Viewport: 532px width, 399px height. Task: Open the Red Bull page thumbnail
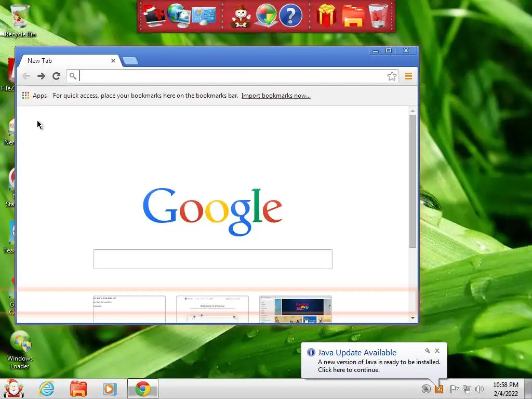pyautogui.click(x=296, y=309)
